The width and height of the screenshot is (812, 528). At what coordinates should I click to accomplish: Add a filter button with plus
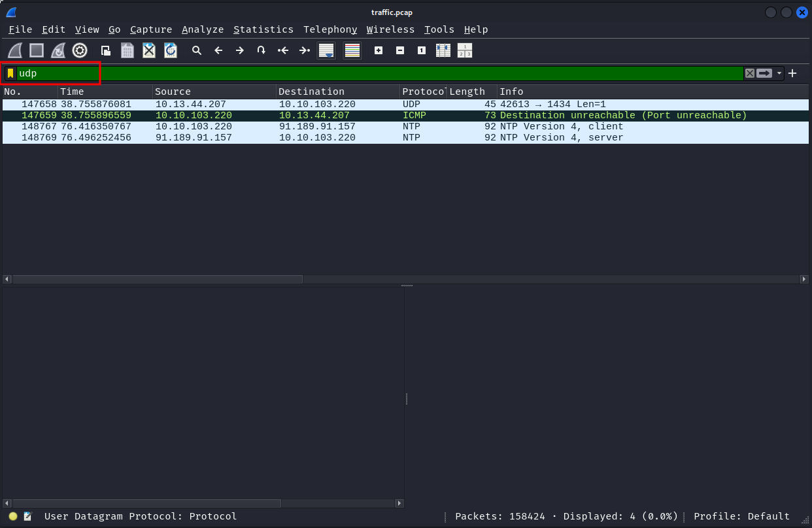(792, 73)
